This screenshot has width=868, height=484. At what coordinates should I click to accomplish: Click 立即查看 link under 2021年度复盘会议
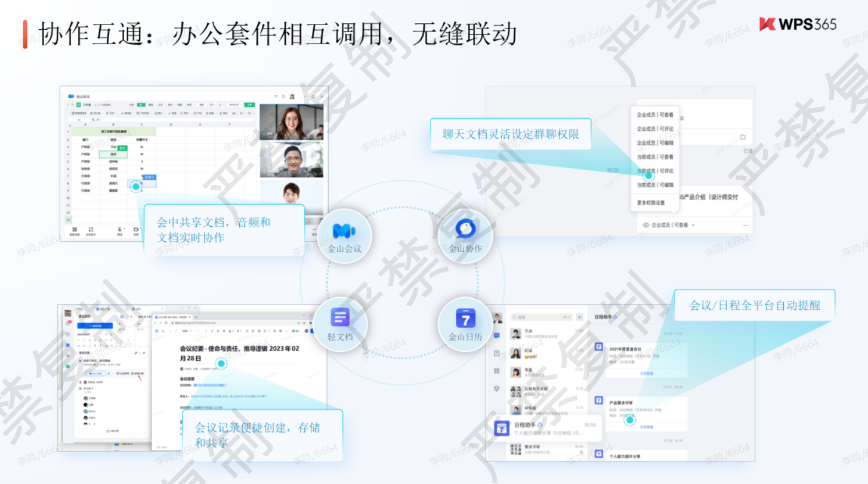coord(646,374)
